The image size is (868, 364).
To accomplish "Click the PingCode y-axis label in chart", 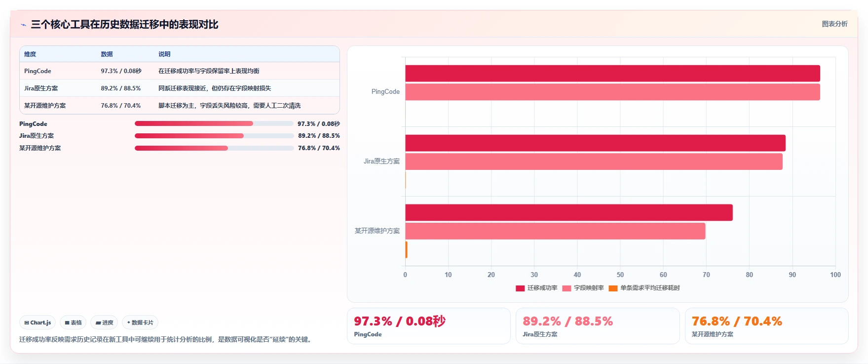I will [x=385, y=92].
